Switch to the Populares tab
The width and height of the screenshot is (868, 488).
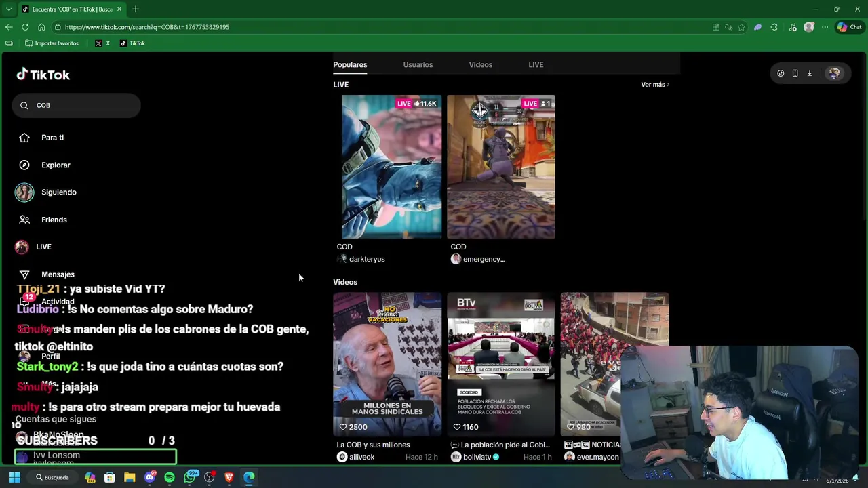pos(350,64)
